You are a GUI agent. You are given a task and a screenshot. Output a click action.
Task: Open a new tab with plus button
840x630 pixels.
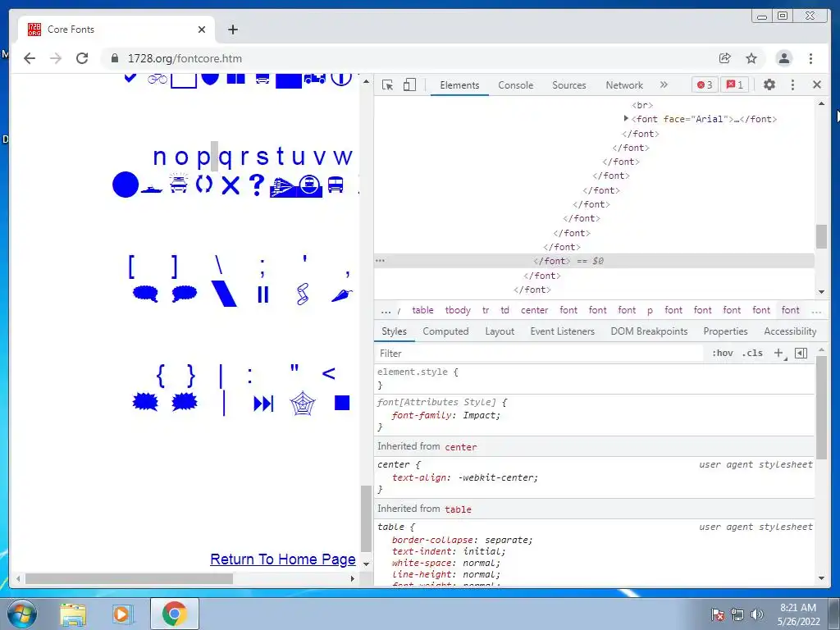click(x=232, y=30)
